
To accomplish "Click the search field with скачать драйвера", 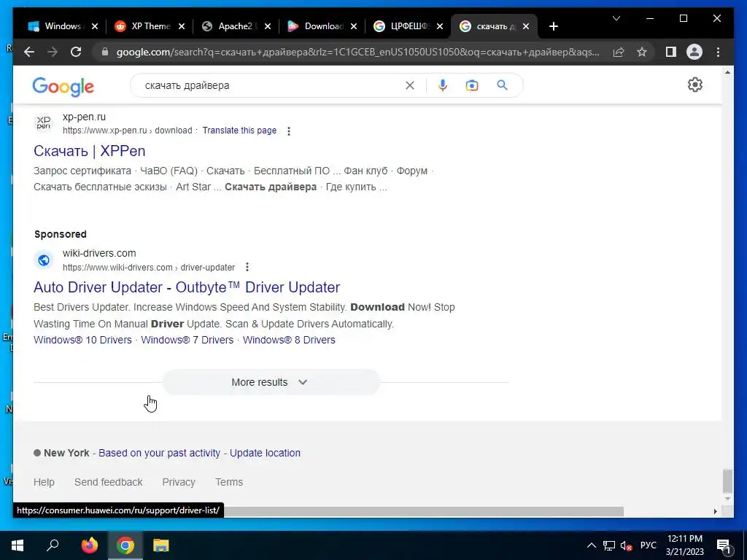I will point(271,85).
